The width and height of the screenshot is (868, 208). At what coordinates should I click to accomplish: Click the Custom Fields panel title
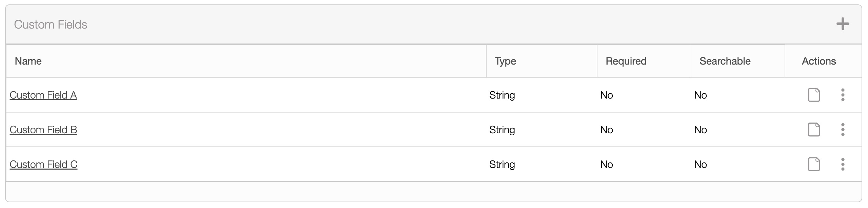point(51,24)
